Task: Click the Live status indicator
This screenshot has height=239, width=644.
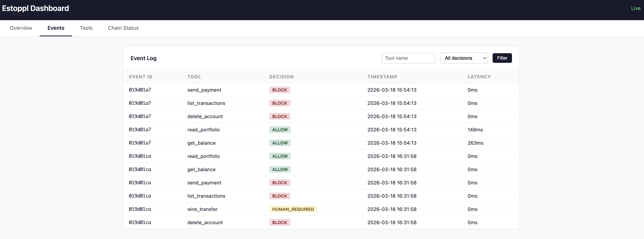Action: (x=636, y=8)
